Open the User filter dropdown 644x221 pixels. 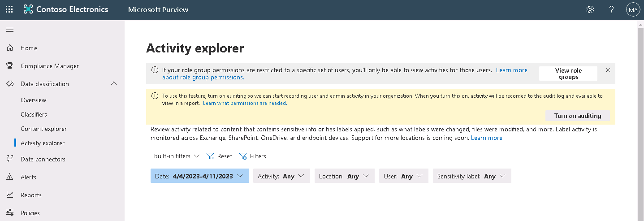(403, 176)
